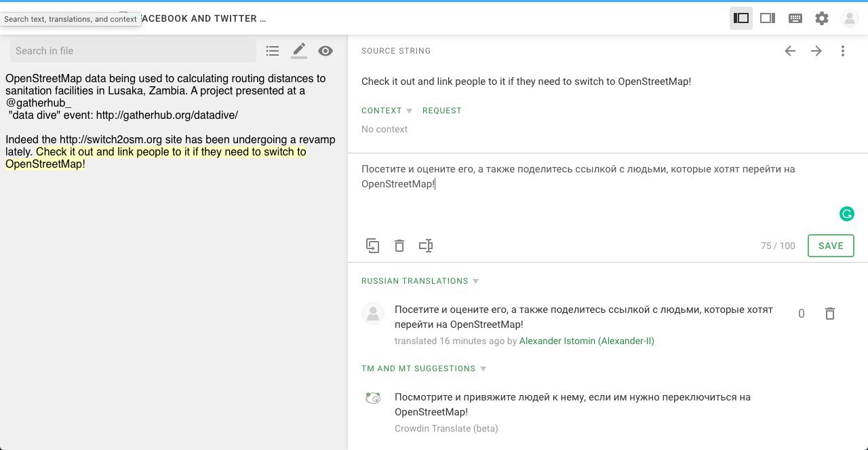
Task: Click the Crowdin Translate (beta) label
Action: click(446, 428)
